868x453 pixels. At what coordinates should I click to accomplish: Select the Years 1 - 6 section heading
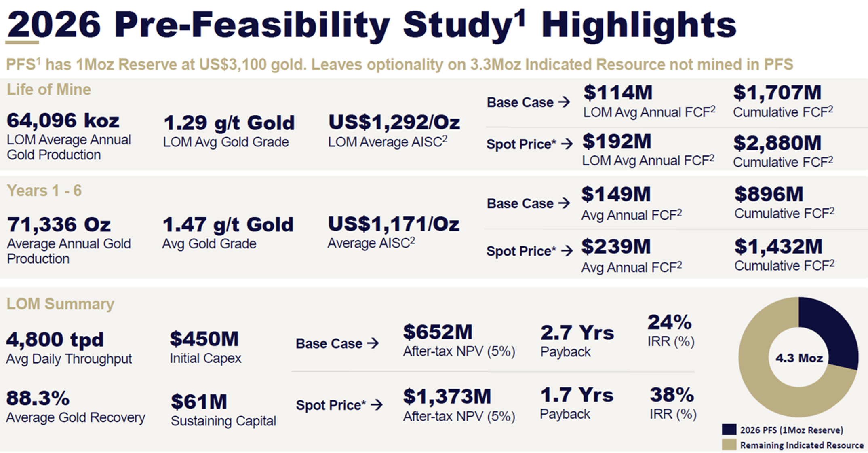[44, 191]
